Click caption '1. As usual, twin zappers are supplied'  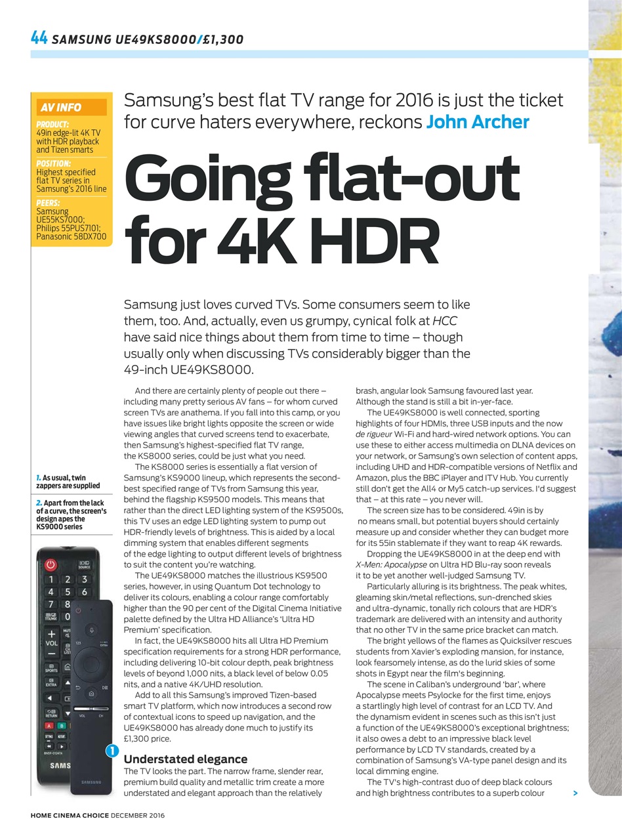click(x=68, y=482)
